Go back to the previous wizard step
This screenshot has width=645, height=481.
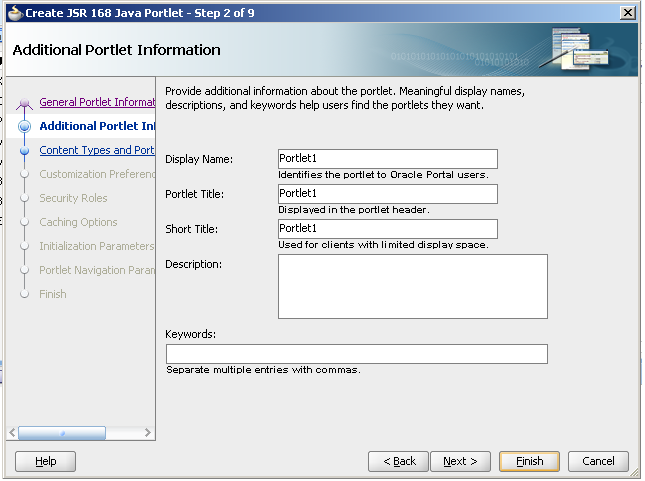398,461
